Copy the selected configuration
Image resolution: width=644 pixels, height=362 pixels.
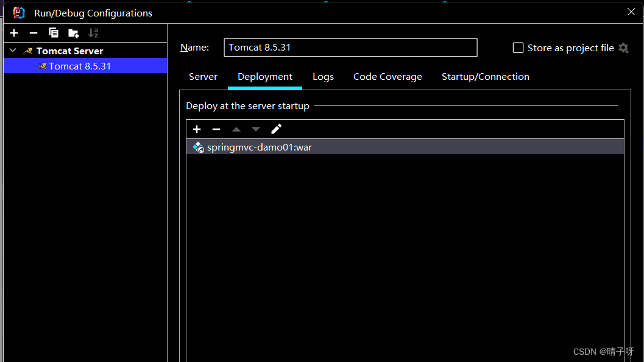click(54, 33)
